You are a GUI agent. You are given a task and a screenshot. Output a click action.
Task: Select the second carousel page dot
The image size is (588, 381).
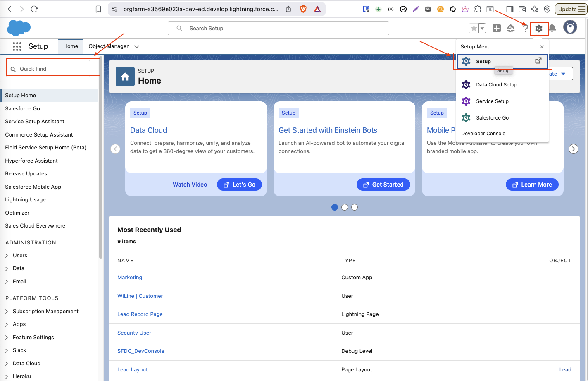point(345,207)
